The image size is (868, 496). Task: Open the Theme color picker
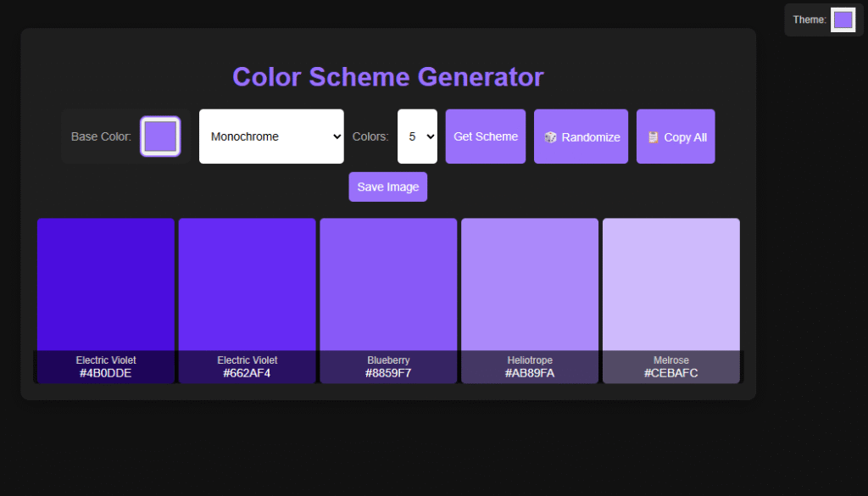tap(843, 19)
